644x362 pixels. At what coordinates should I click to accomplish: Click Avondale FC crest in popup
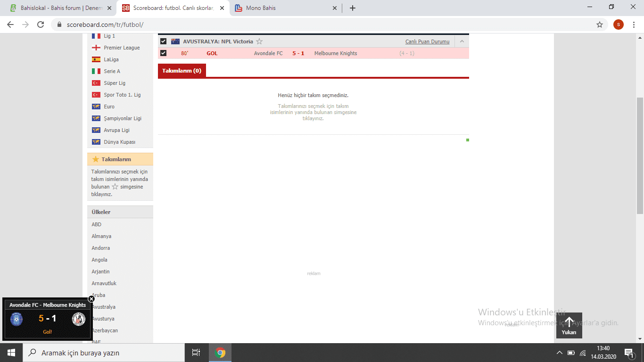coord(17,320)
